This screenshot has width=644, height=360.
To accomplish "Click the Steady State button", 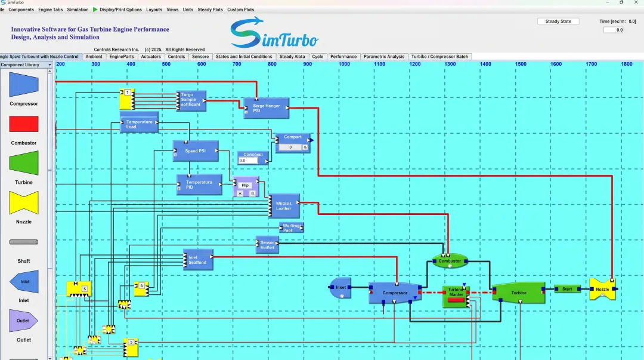I will [x=558, y=21].
